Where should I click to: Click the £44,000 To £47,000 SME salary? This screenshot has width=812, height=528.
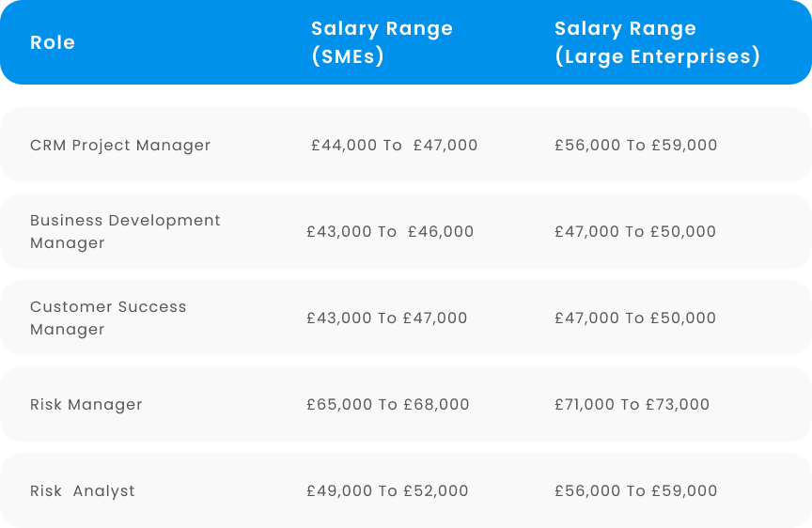[394, 145]
